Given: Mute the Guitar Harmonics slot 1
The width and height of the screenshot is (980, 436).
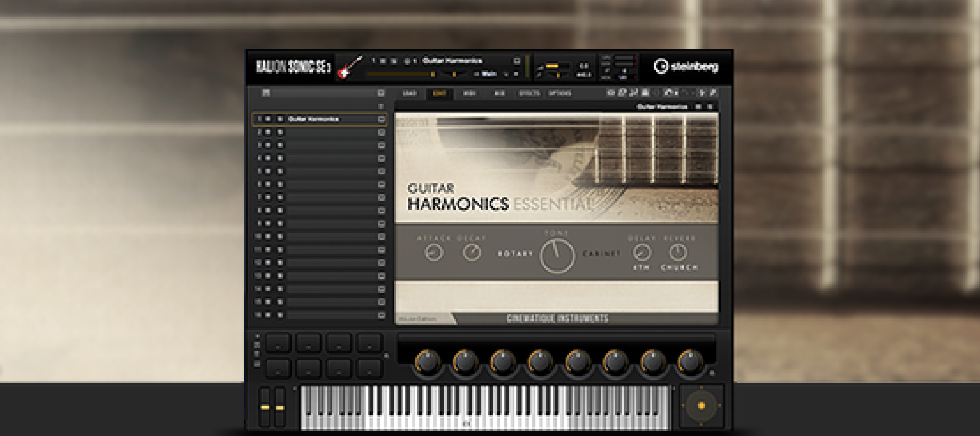Looking at the screenshot, I should (x=268, y=119).
